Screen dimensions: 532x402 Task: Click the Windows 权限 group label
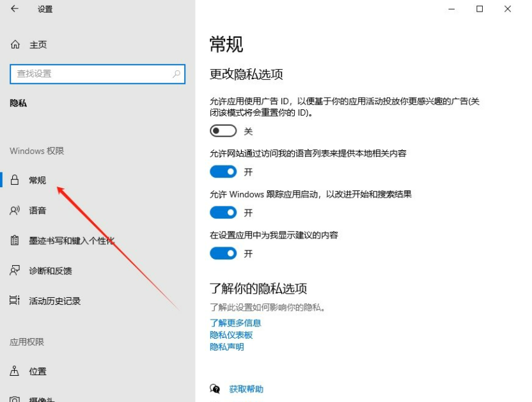click(36, 151)
